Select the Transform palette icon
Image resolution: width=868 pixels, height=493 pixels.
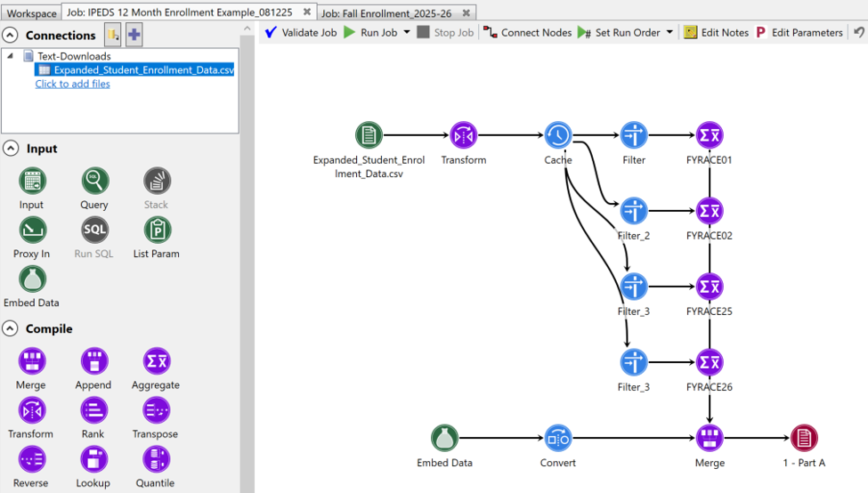[x=32, y=410]
